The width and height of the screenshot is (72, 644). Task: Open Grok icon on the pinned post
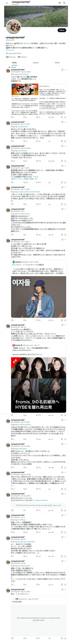[x=62, y=70]
